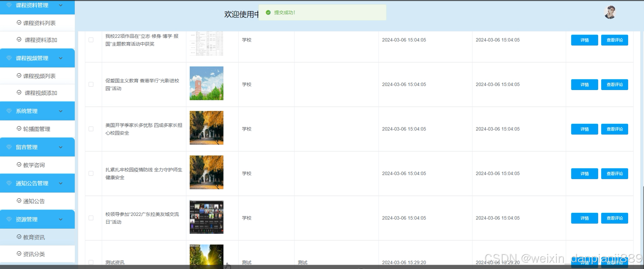
Task: Tick checkbox for 扎紧扎牢校园疫情防线 row
Action: (x=91, y=173)
